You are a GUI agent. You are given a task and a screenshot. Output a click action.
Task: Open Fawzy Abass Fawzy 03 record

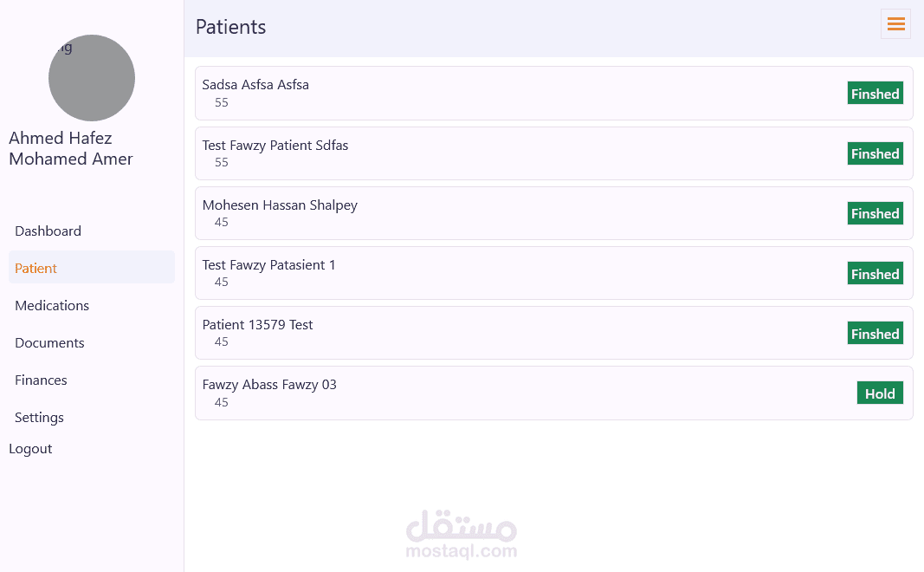click(269, 385)
